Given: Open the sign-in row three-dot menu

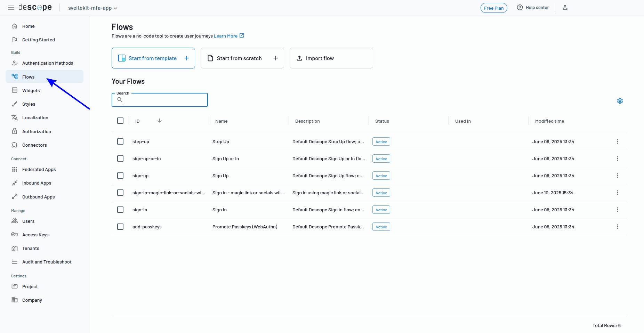Looking at the screenshot, I should click(617, 210).
